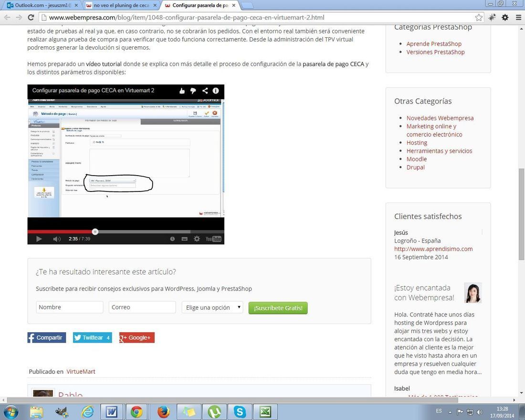Viewport: 525px width, 420px height.
Task: Click the Nombre input field
Action: pyautogui.click(x=70, y=307)
